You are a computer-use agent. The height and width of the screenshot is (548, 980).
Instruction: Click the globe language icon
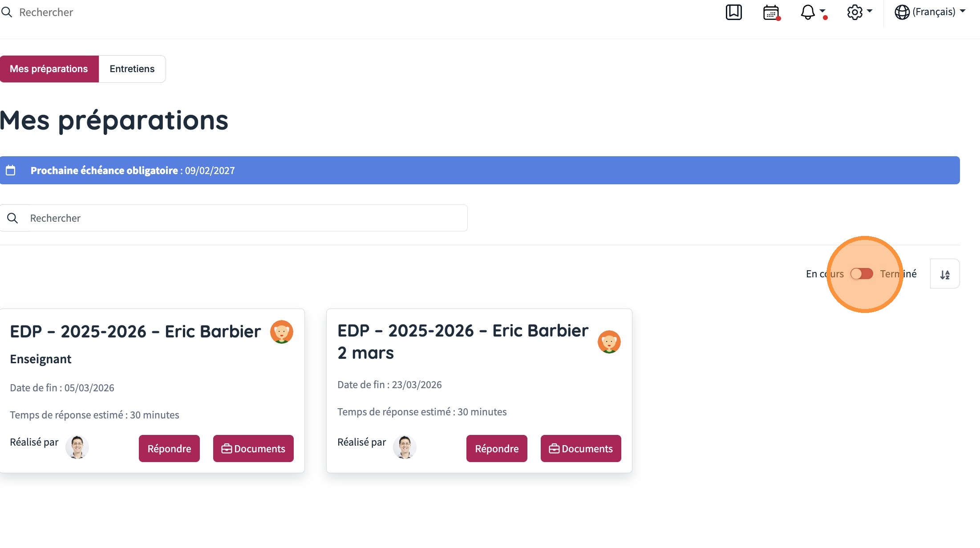(x=902, y=12)
